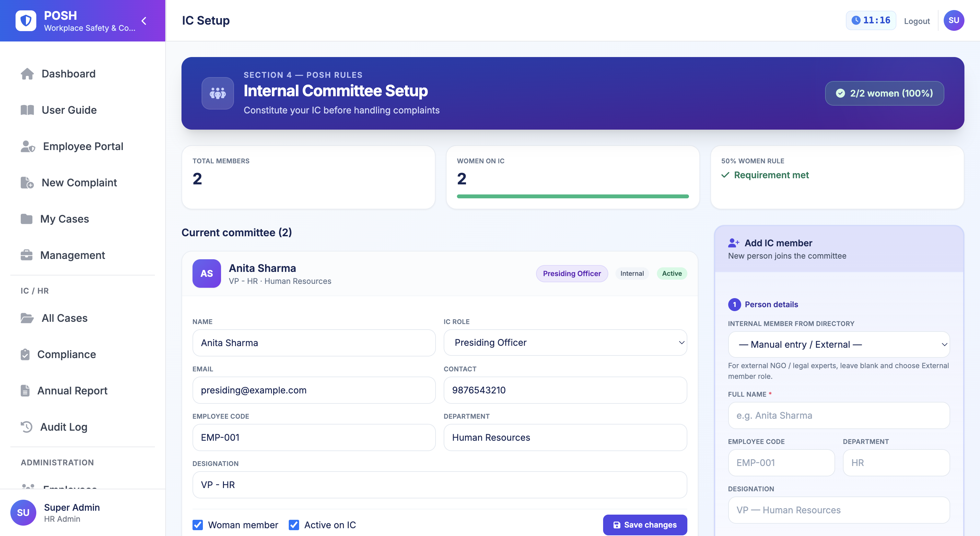Click the IC Setup page title
This screenshot has height=536, width=980.
point(206,20)
